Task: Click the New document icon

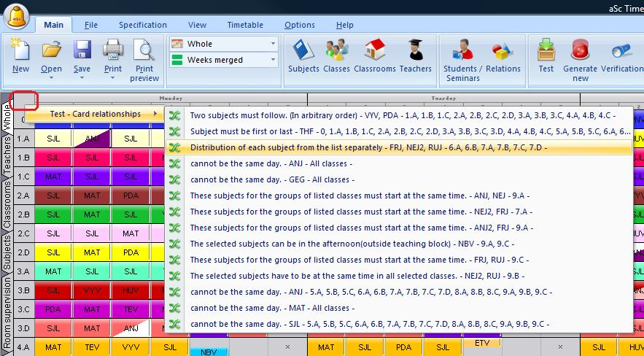Action: pos(20,51)
